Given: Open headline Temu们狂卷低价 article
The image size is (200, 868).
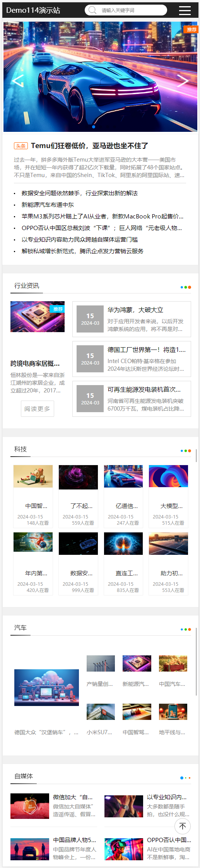Looking at the screenshot, I should point(89,146).
